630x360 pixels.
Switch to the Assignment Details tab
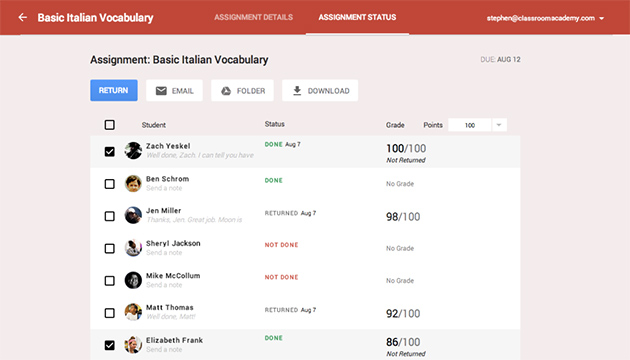coord(254,17)
